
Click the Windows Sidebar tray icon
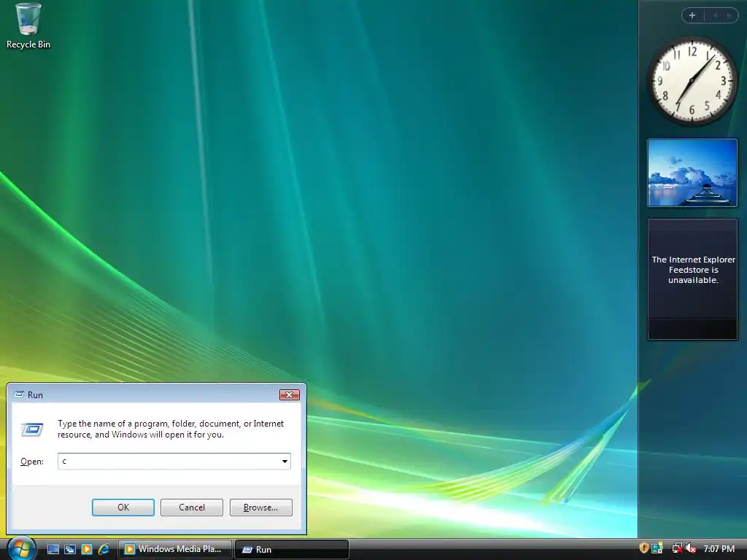point(657,548)
